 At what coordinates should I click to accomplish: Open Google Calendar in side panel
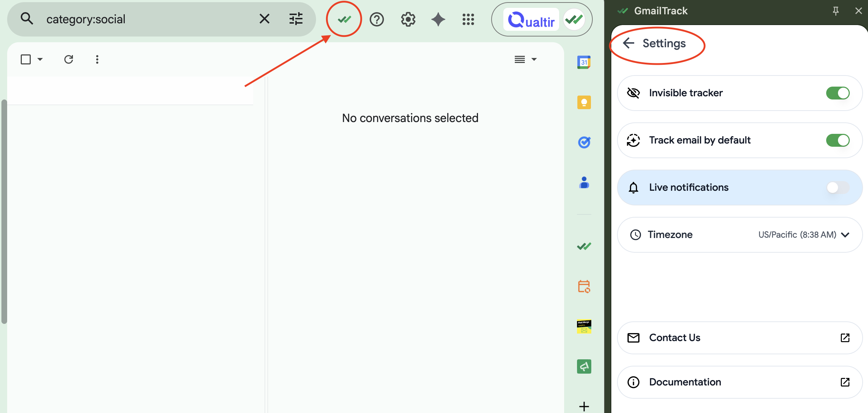[x=584, y=62]
